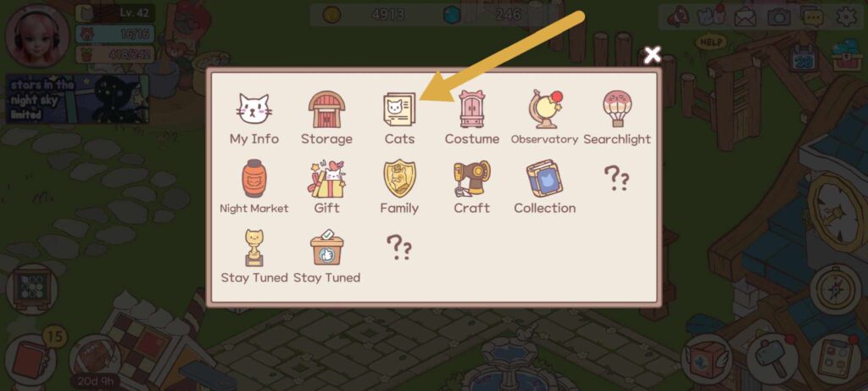Open the settings gear in top bar

tap(847, 17)
